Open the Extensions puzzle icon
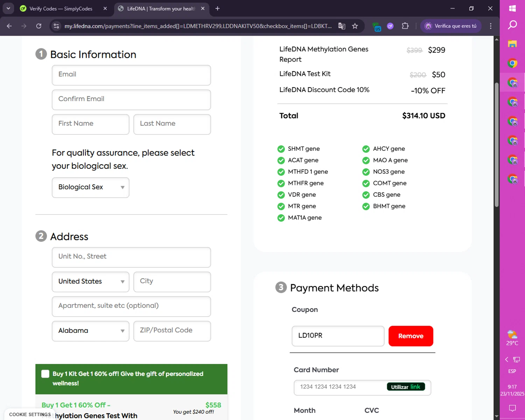 [405, 26]
